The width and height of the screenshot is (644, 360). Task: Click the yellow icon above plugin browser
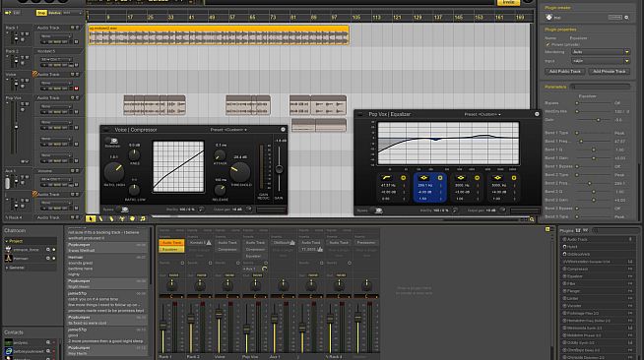[547, 229]
